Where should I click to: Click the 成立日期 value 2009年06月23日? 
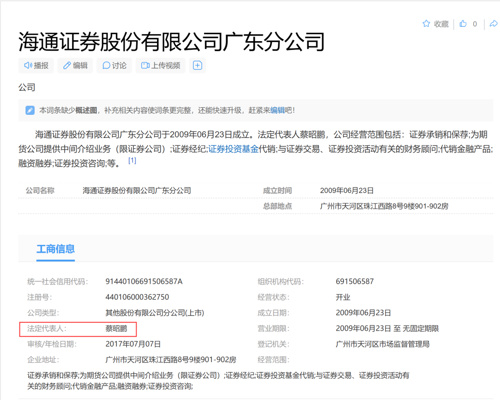pyautogui.click(x=363, y=313)
